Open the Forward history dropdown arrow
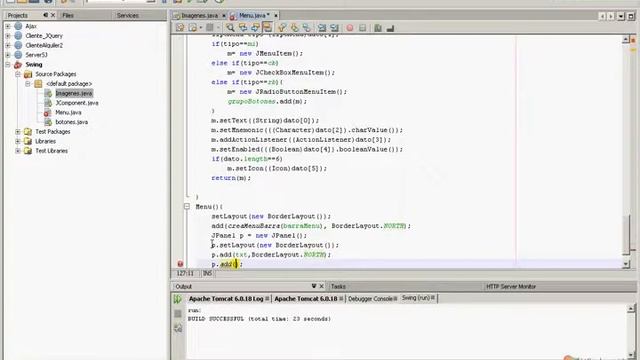Screen dimensions: 640x360 coord(218,28)
